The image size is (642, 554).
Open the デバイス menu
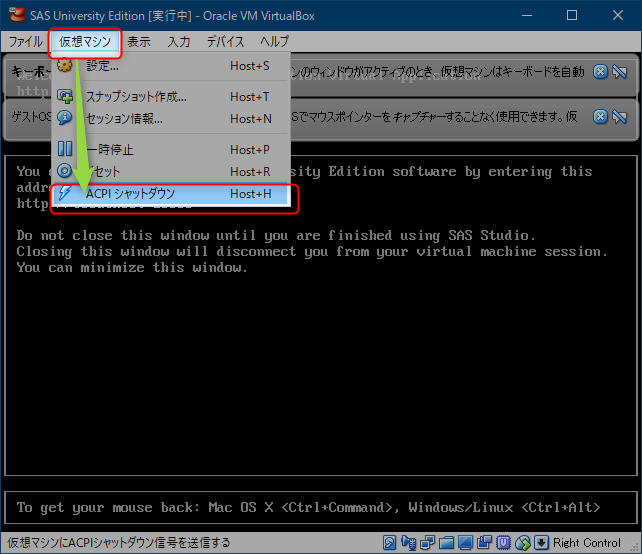click(x=225, y=41)
